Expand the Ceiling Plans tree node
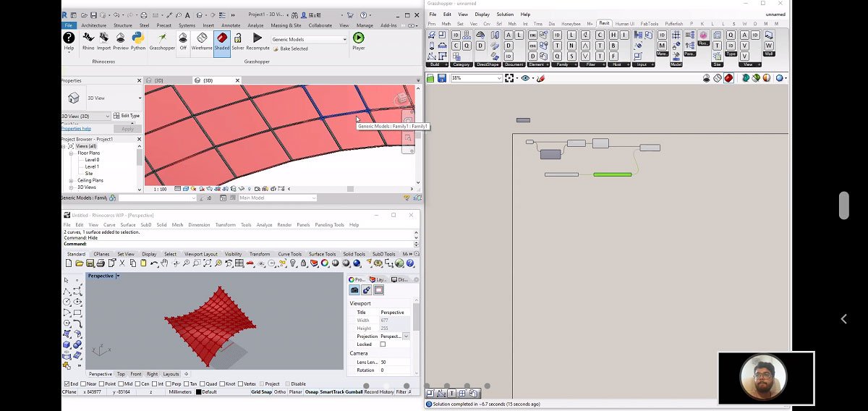Screen dimensions: 868x411 pyautogui.click(x=71, y=180)
